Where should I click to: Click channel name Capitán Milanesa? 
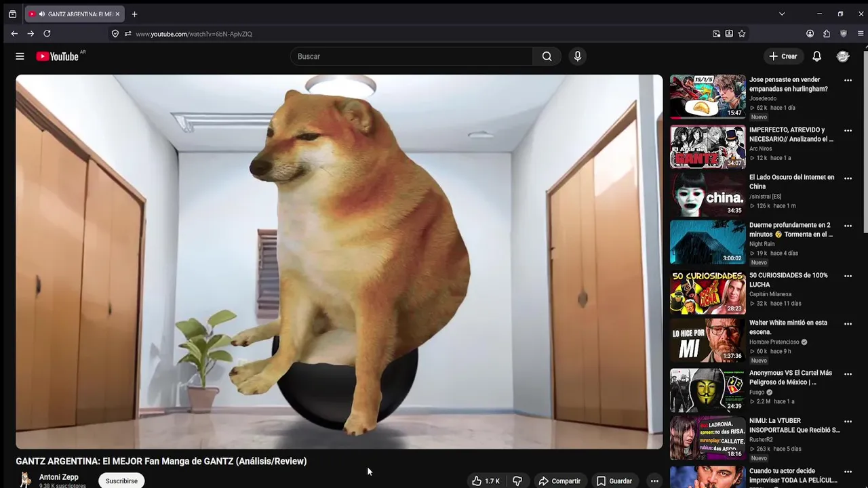[x=770, y=294]
